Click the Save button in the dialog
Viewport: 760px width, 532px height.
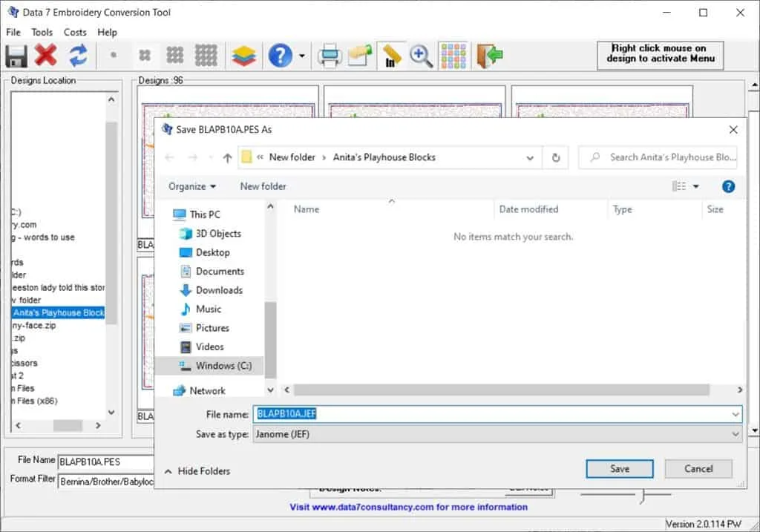(620, 469)
